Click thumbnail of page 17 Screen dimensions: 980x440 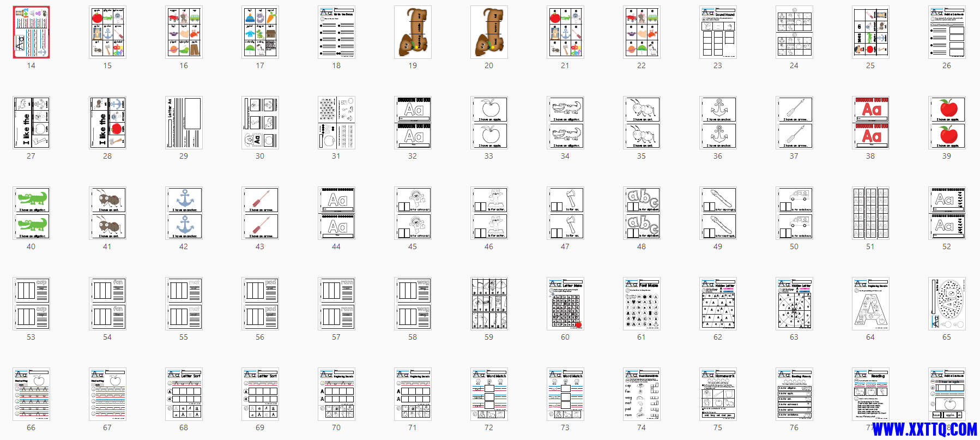(260, 32)
